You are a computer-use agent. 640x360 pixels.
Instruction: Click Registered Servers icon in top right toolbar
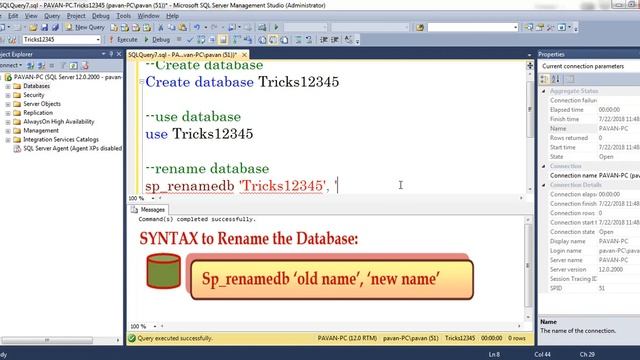529,27
